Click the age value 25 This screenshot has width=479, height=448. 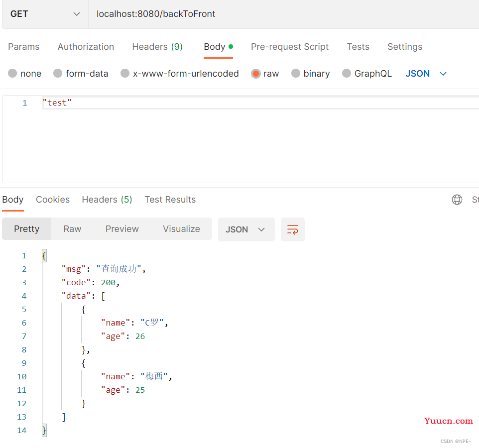pyautogui.click(x=140, y=390)
